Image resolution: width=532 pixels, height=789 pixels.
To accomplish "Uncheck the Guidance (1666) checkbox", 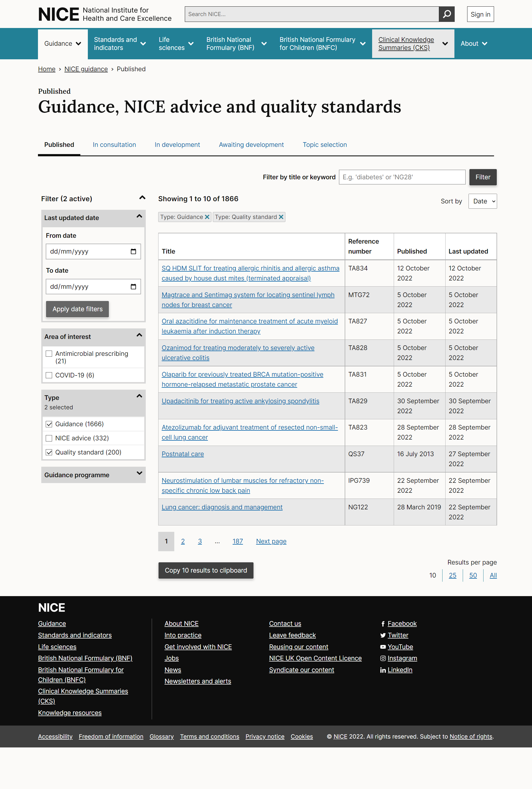I will coord(49,424).
